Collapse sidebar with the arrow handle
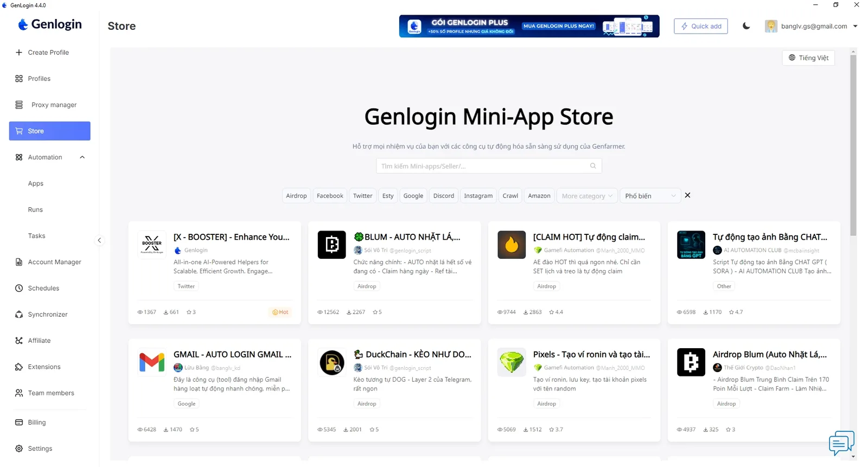The height and width of the screenshot is (467, 868). (99, 240)
